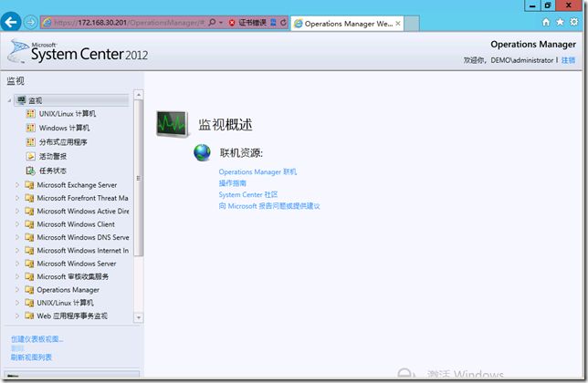Screen dimensions: 588x383
Task: Expand Operations Manager folder node
Action: tap(16, 289)
